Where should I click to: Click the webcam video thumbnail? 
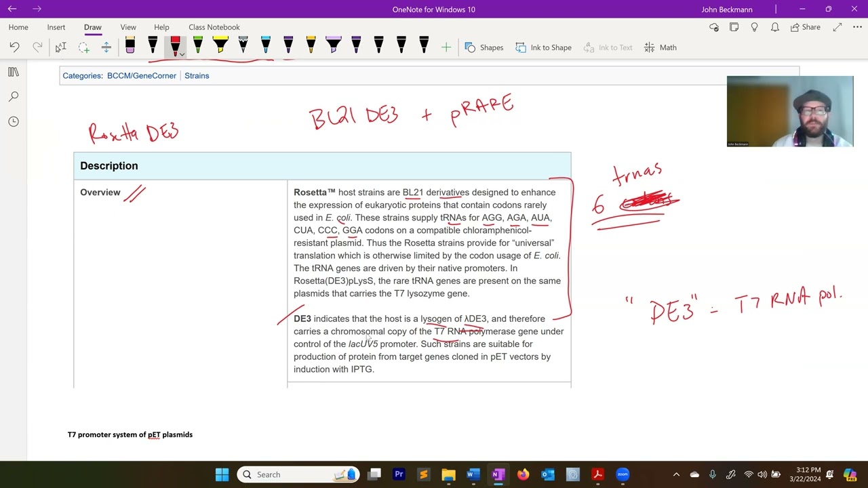[x=790, y=111]
